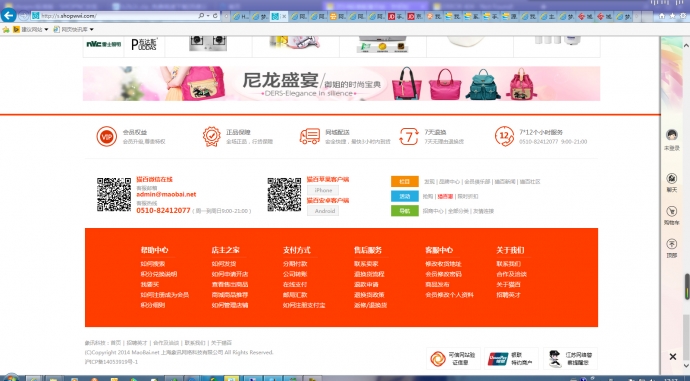Click the VIP 会员权益 icon
This screenshot has height=381, width=690.
106,136
